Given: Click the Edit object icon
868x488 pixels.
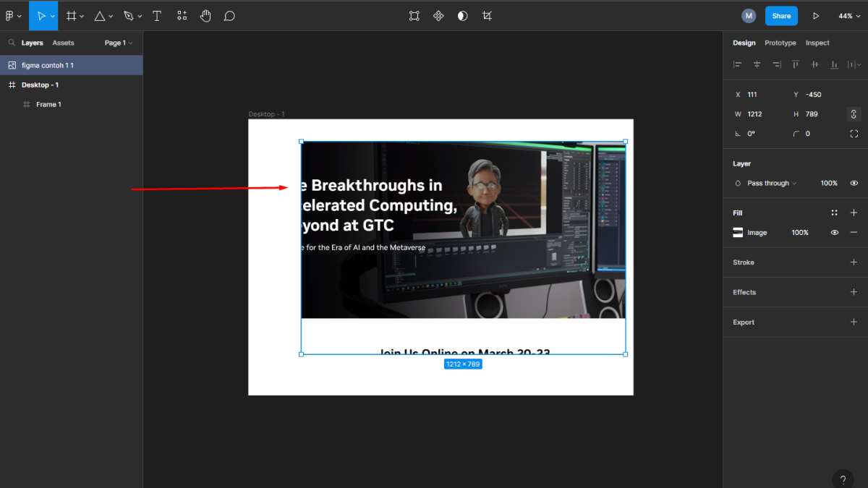Looking at the screenshot, I should tap(414, 15).
